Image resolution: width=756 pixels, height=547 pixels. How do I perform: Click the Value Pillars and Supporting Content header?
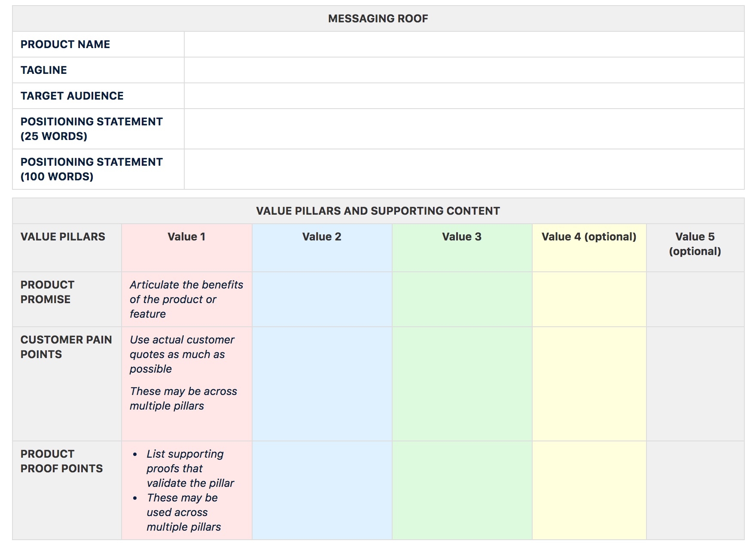click(378, 211)
